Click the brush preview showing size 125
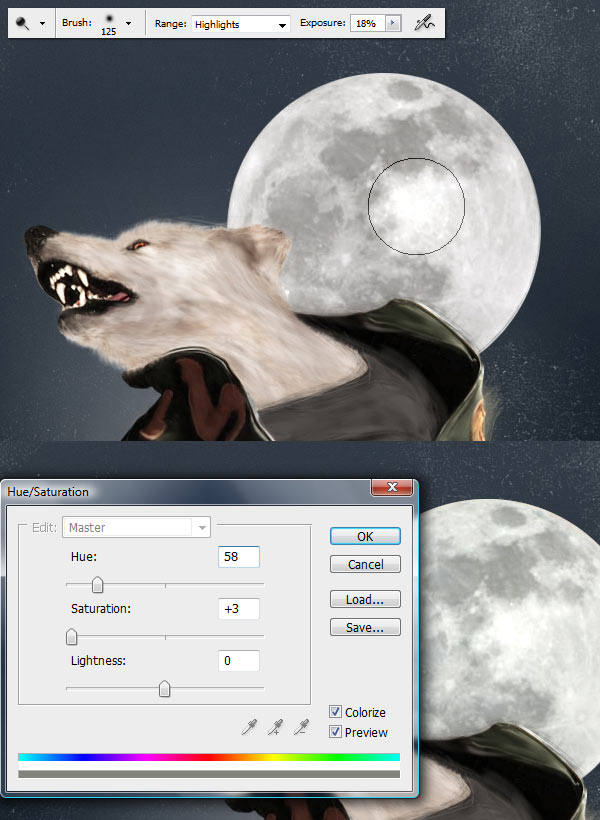 pos(109,24)
